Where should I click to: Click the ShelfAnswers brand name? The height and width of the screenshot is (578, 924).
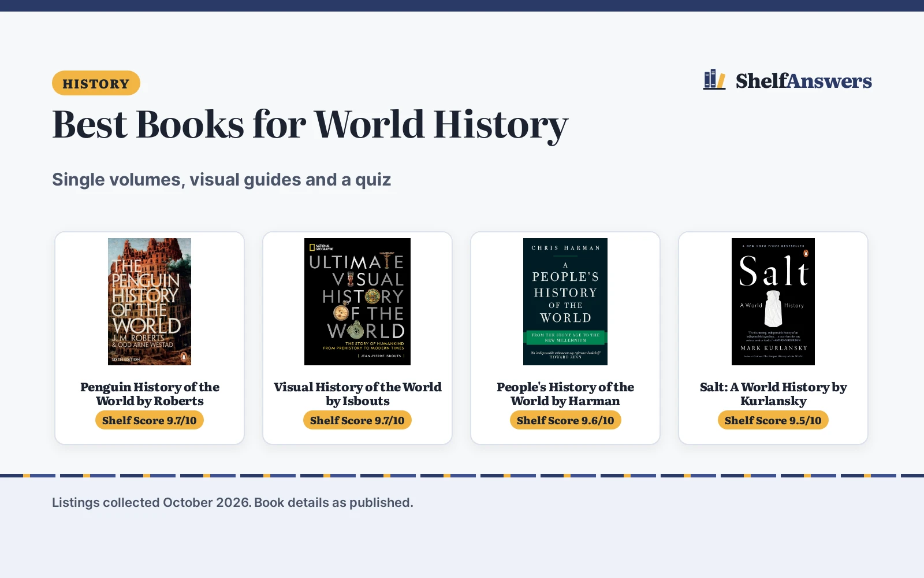coord(803,81)
